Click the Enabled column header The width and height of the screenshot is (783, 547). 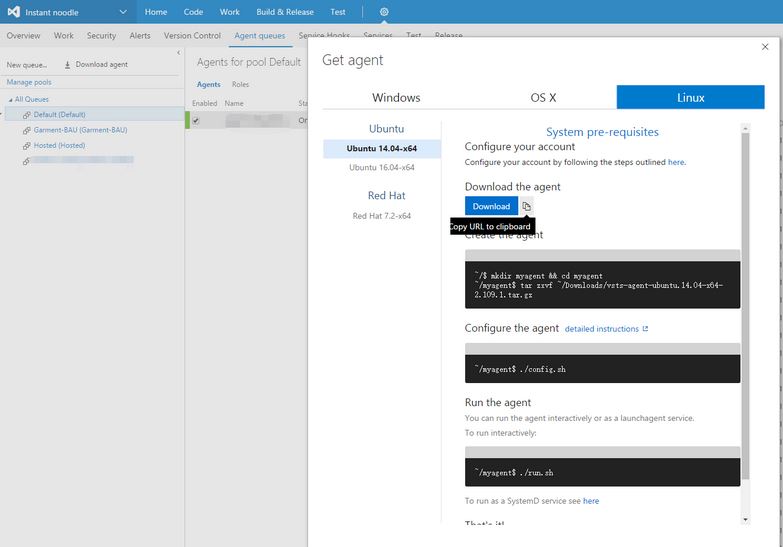(205, 103)
